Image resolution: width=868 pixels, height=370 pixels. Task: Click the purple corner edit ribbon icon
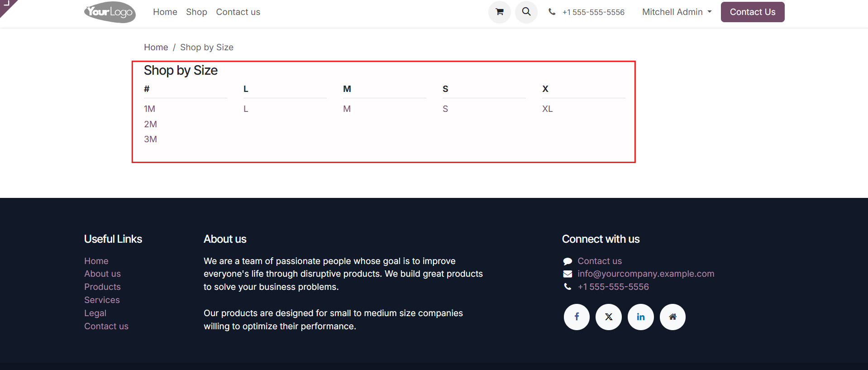(x=7, y=5)
